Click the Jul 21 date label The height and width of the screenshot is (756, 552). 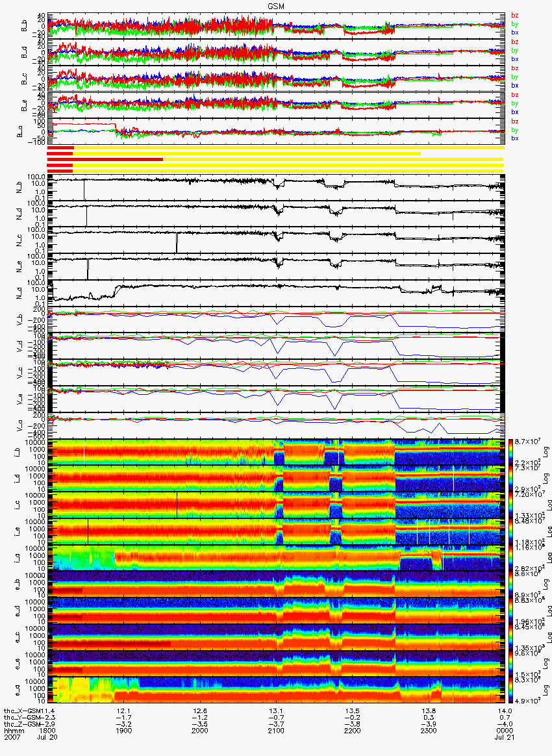click(505, 738)
